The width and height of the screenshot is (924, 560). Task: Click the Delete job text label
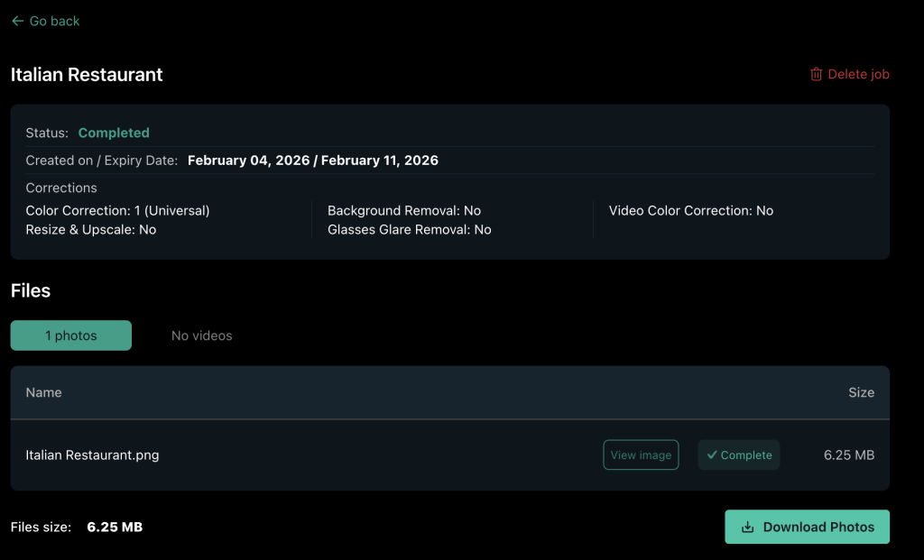tap(858, 74)
